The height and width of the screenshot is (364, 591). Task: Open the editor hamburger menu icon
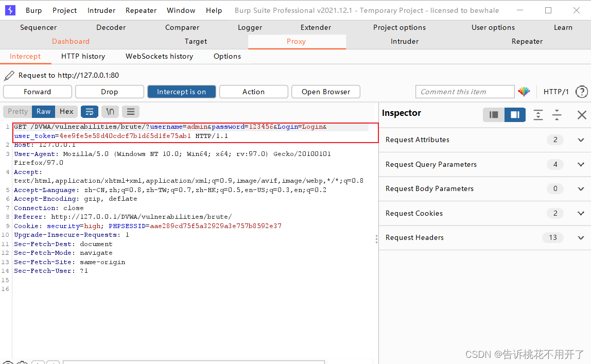[x=130, y=112]
